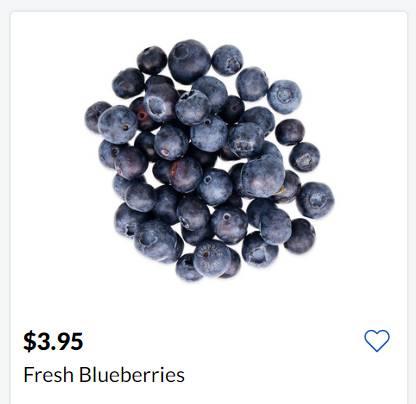Image resolution: width=416 pixels, height=404 pixels.
Task: Click the blue heart outline button
Action: click(377, 341)
